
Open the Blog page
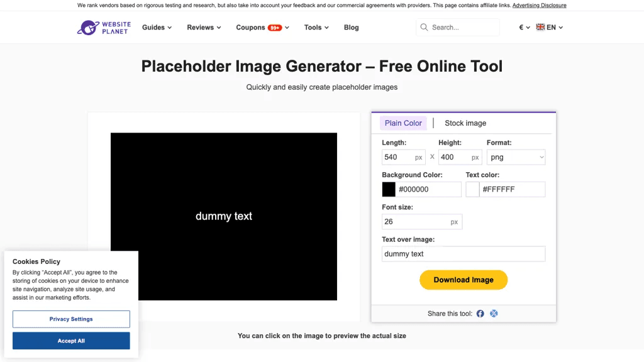351,28
